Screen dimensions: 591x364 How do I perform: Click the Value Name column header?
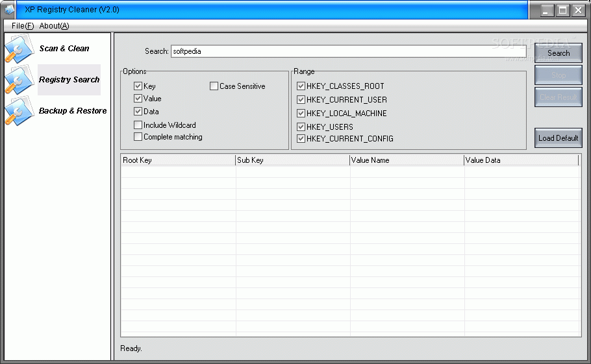click(407, 160)
